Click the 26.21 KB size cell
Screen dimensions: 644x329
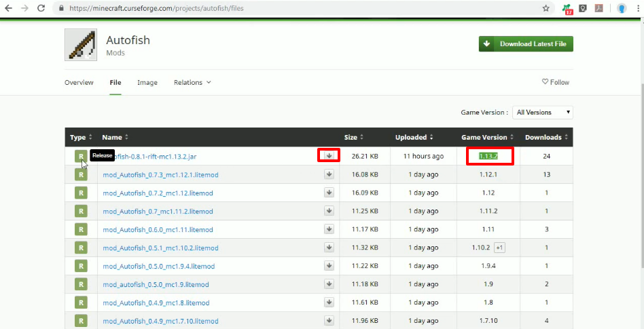pyautogui.click(x=365, y=156)
